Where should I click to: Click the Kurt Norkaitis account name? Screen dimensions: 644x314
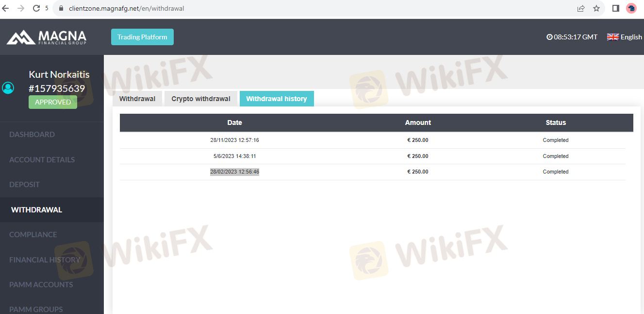[x=59, y=74]
